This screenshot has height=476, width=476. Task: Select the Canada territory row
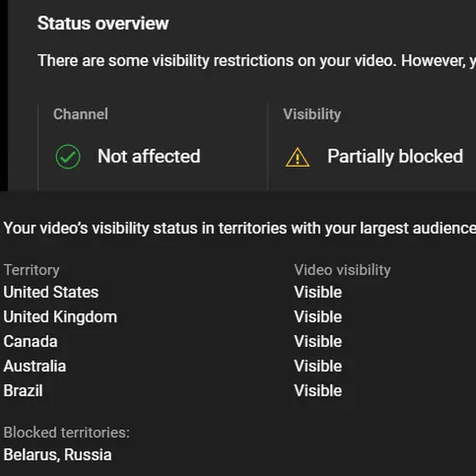[238, 342]
